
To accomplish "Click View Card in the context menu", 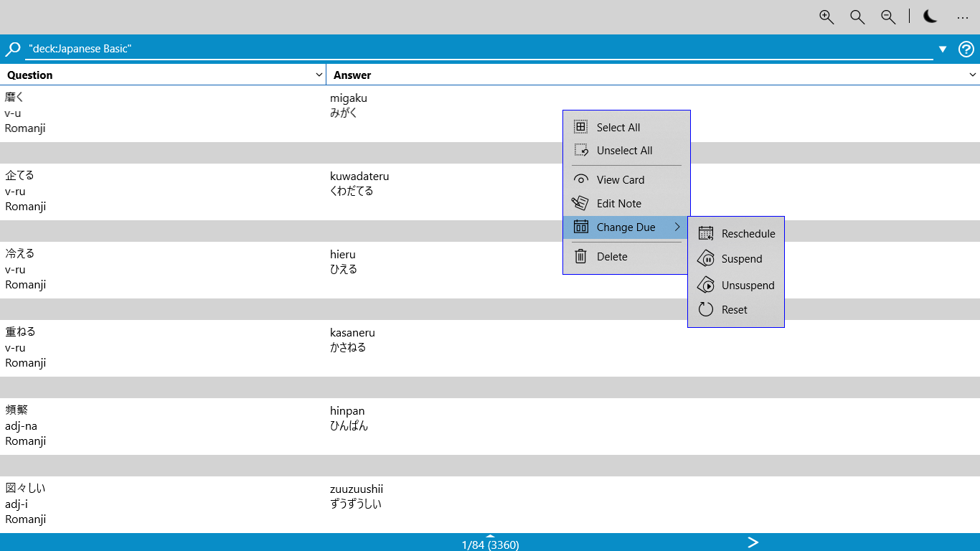I will click(618, 179).
